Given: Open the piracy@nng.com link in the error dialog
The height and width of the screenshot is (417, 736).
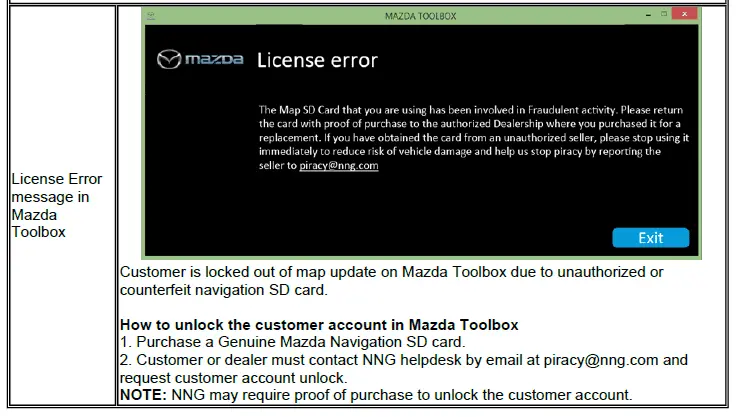Looking at the screenshot, I should click(338, 166).
